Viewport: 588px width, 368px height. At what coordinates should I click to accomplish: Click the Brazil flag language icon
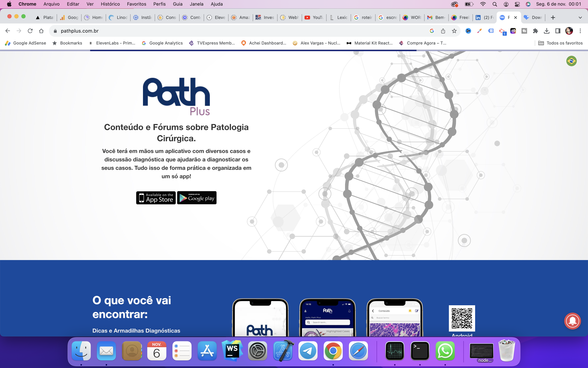pos(571,61)
